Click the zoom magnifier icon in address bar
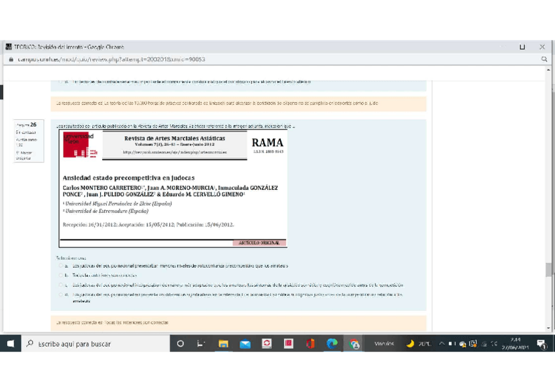Screen dimensions: 555x392 click(544, 60)
